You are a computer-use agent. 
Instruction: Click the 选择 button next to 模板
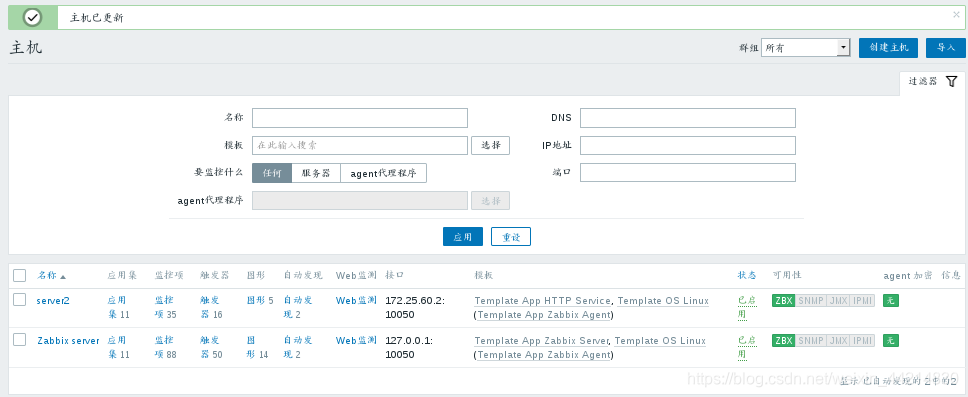point(491,146)
